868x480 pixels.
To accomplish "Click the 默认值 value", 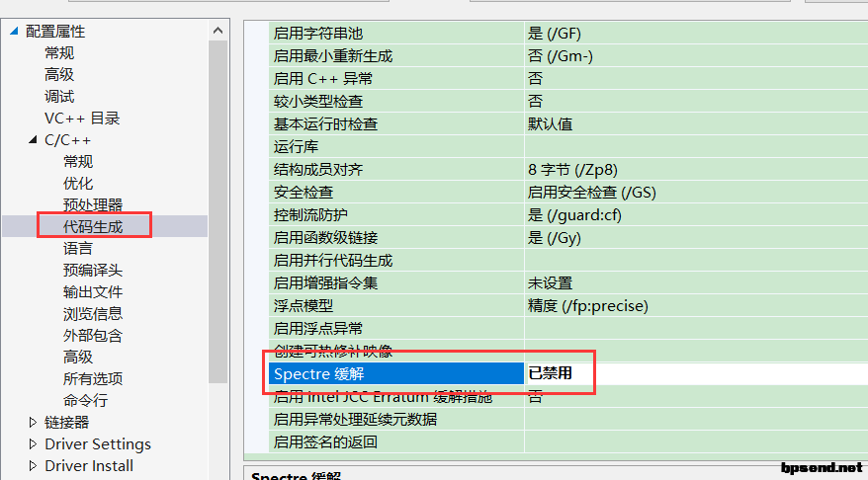I will (551, 123).
